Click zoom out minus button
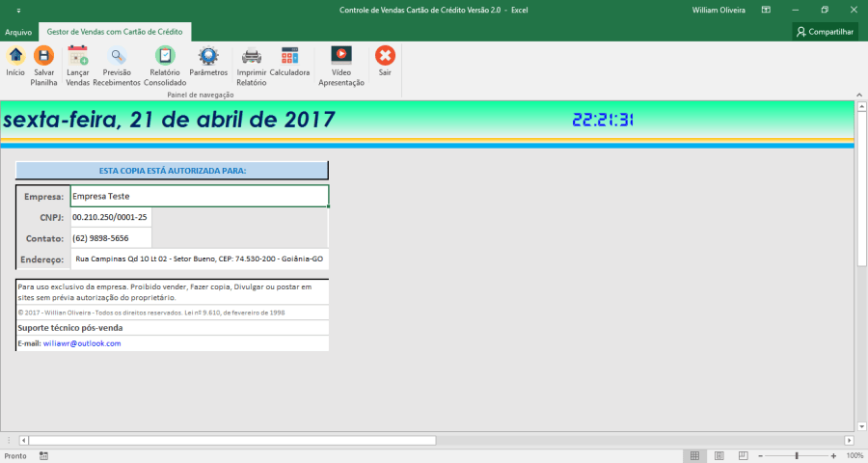The height and width of the screenshot is (463, 868). pyautogui.click(x=761, y=456)
